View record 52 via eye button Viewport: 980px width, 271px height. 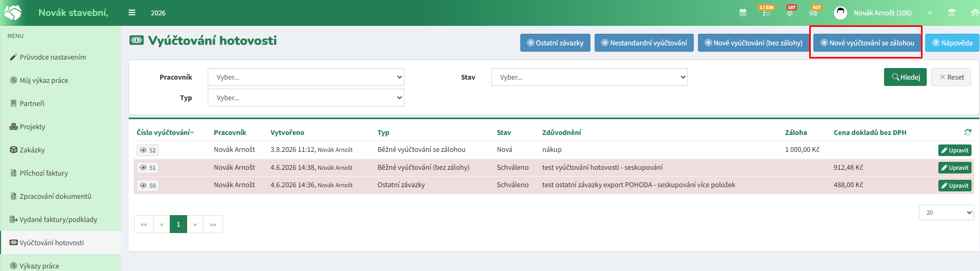148,150
